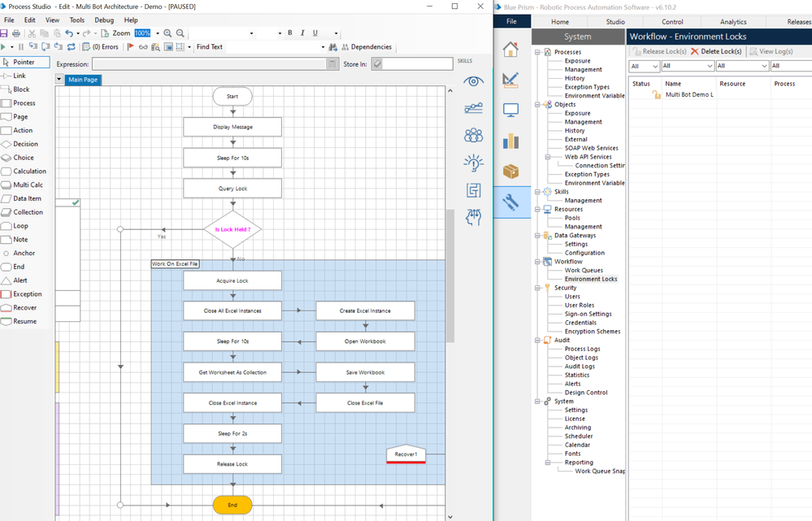Open the Studio section pencil icon in sidebar

510,80
